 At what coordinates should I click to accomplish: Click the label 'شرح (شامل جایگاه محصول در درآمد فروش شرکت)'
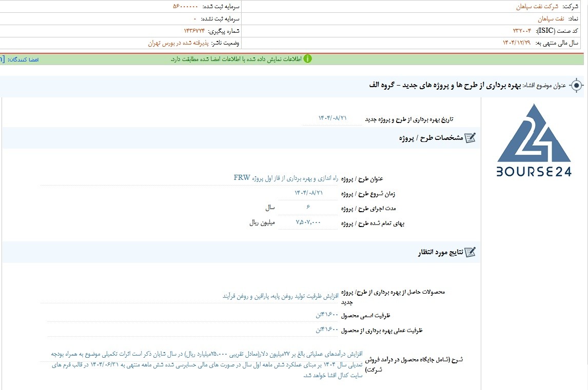(414, 364)
